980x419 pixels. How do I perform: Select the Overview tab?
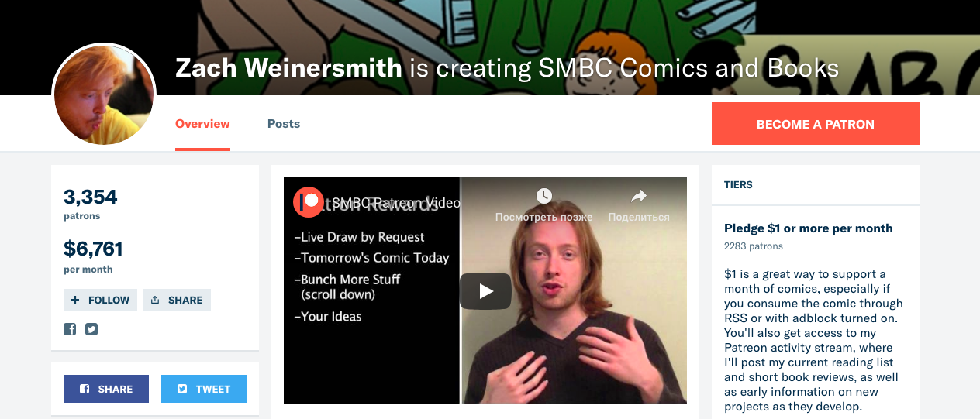tap(202, 124)
